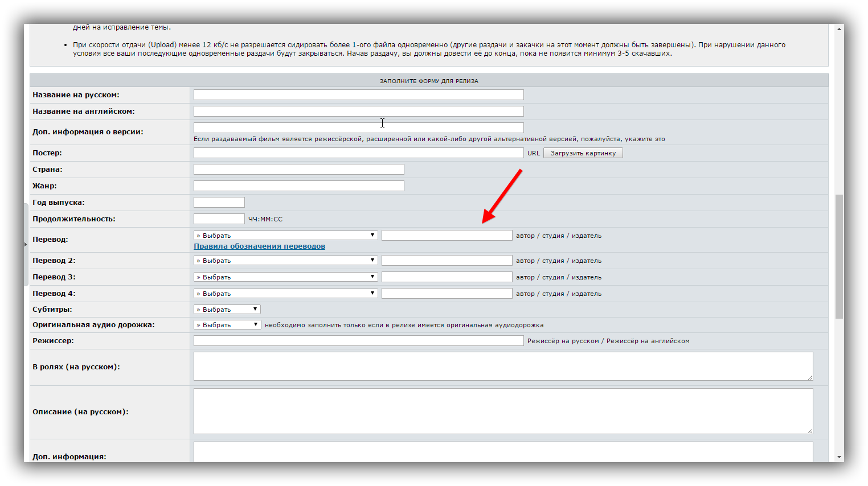Image resolution: width=868 pixels, height=486 pixels.
Task: Click the Название на английском text field
Action: click(358, 112)
